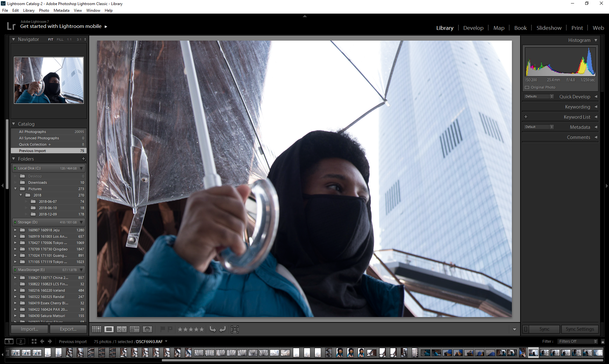Open second window display button 2
Image resolution: width=609 pixels, height=364 pixels.
tap(21, 341)
